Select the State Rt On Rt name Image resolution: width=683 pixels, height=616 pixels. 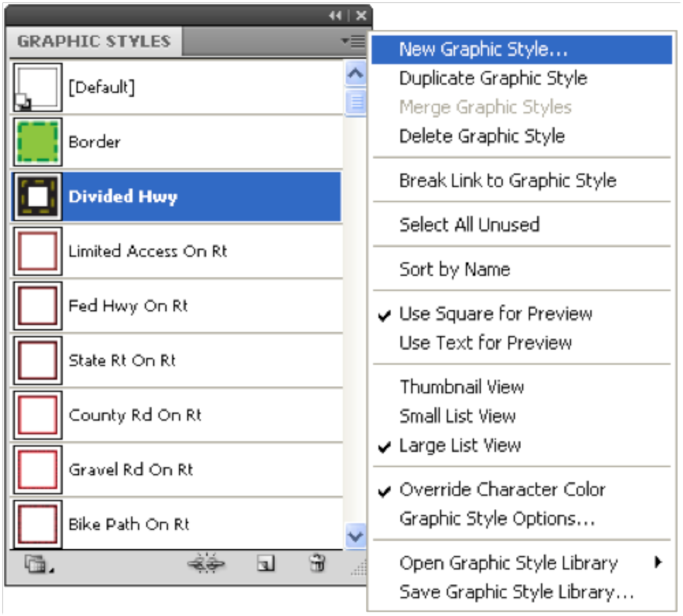point(122,361)
